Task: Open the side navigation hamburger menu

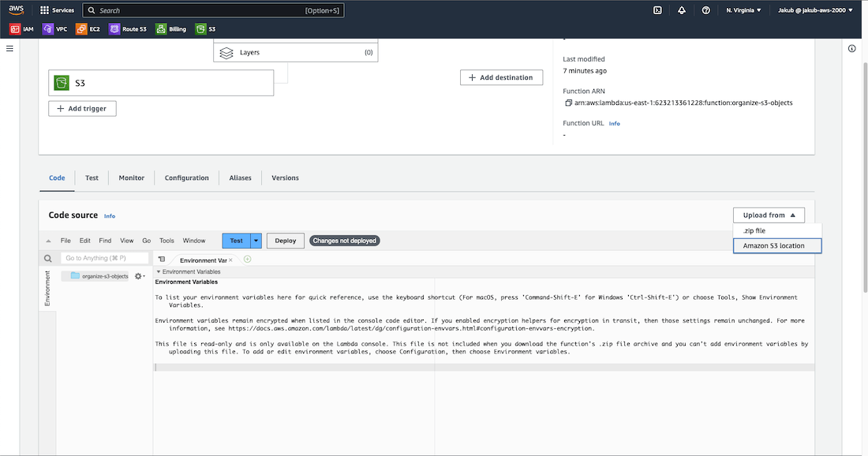Action: point(10,49)
